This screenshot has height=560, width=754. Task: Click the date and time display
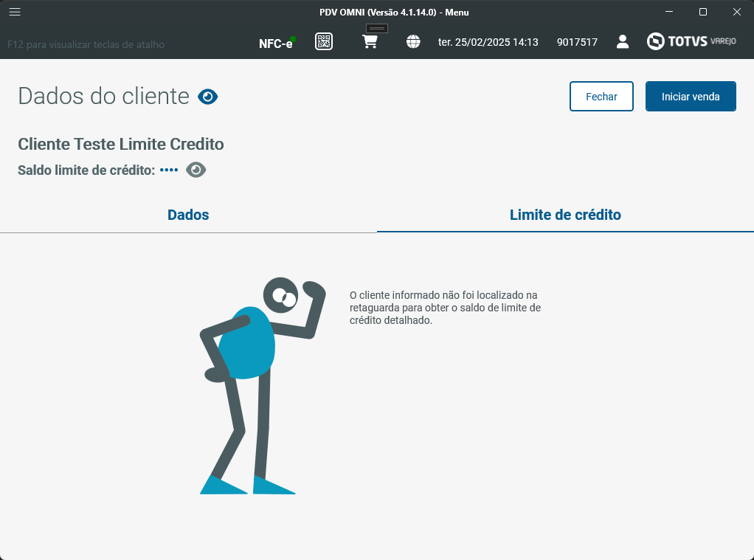coord(488,42)
